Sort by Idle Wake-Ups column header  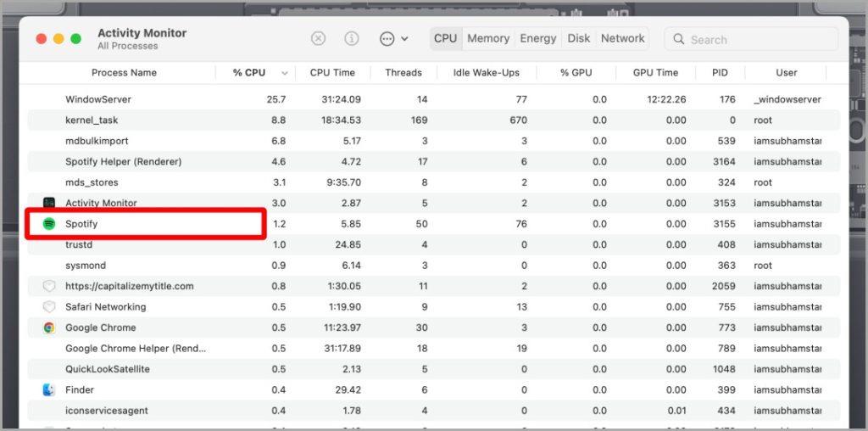486,73
